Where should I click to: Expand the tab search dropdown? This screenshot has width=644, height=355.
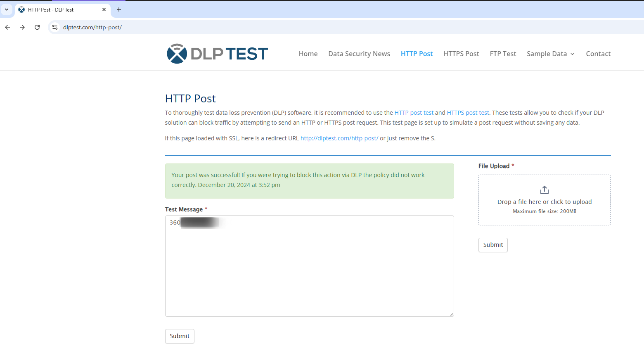pos(7,9)
